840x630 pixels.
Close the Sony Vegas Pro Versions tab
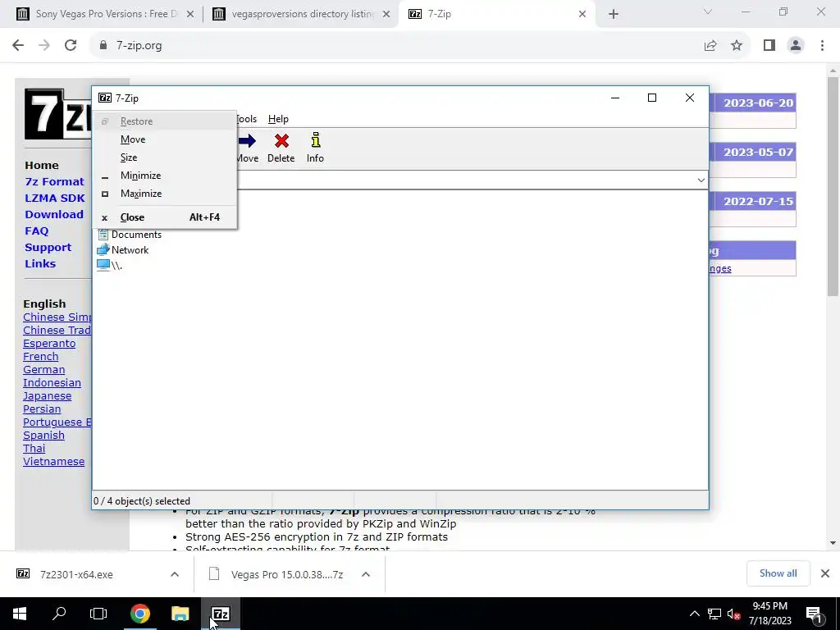coord(190,15)
